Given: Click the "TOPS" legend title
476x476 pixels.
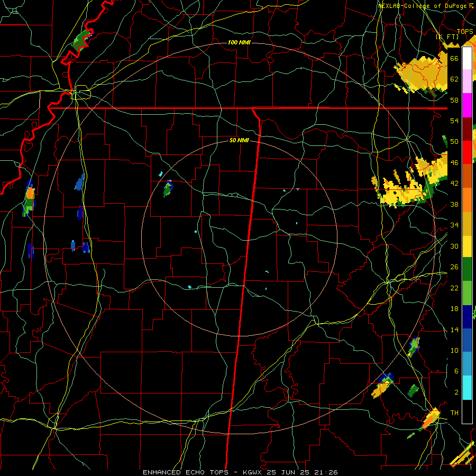Looking at the screenshot, I should pos(465,31).
